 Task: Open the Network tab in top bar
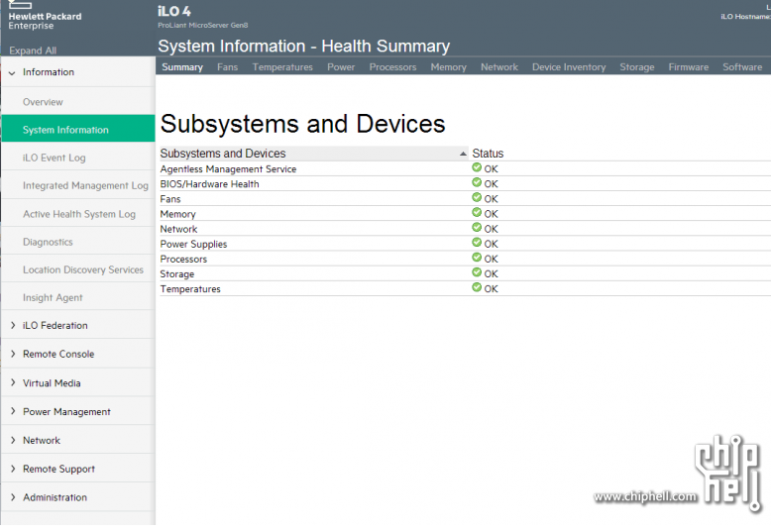pyautogui.click(x=499, y=67)
